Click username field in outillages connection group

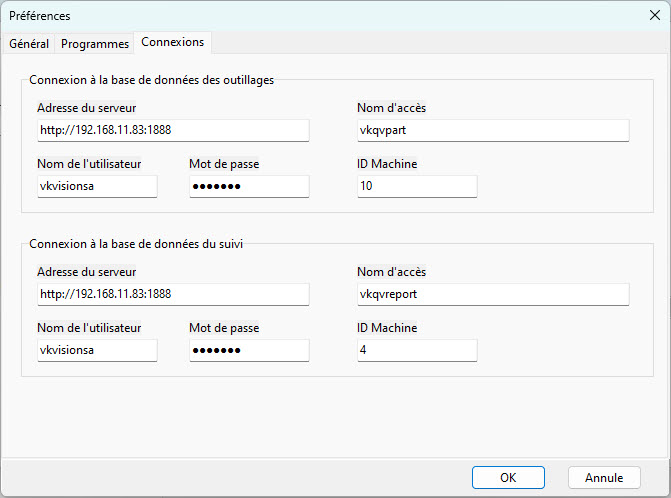96,187
